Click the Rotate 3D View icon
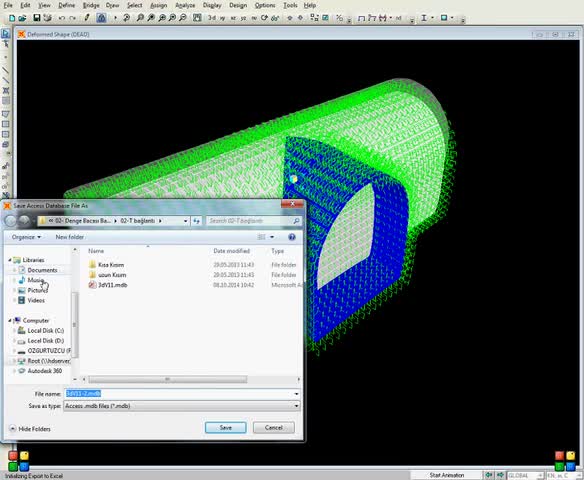The image size is (584, 480). [264, 18]
